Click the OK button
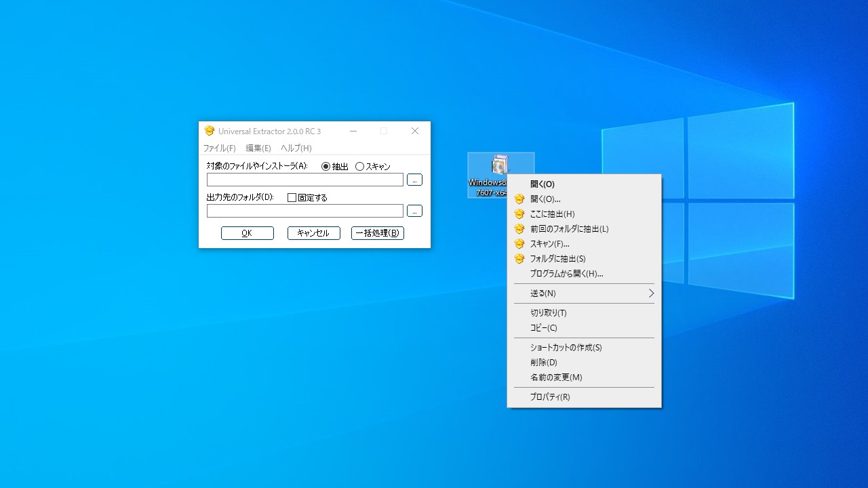This screenshot has height=488, width=868. coord(248,233)
